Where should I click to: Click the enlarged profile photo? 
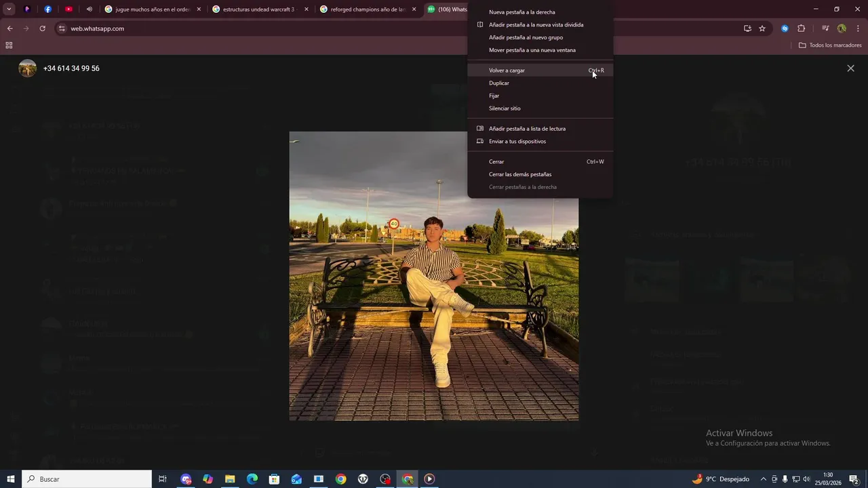pyautogui.click(x=434, y=276)
